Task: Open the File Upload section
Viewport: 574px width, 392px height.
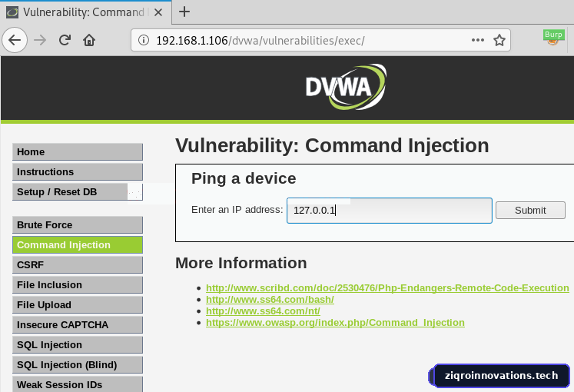Action: tap(78, 304)
